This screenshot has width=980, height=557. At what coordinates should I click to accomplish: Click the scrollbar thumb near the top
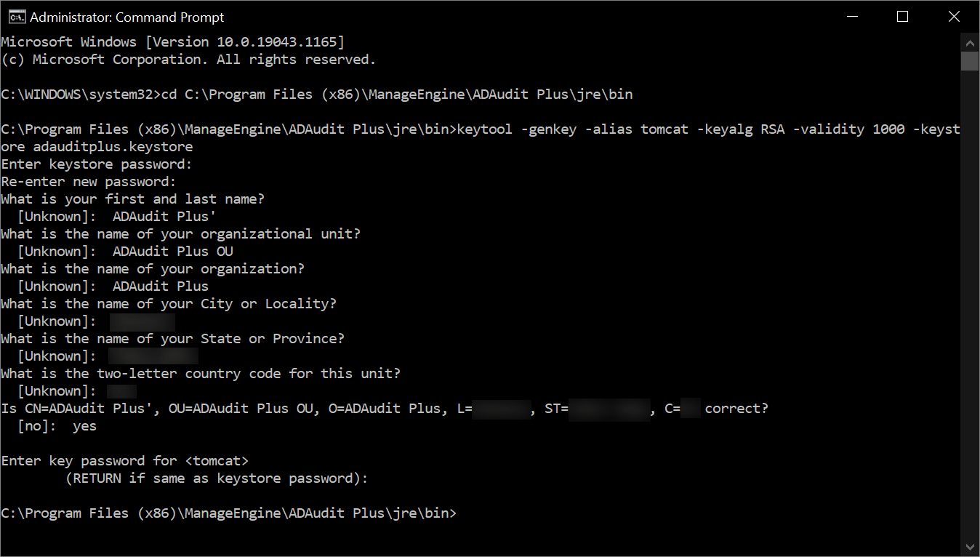pos(971,61)
